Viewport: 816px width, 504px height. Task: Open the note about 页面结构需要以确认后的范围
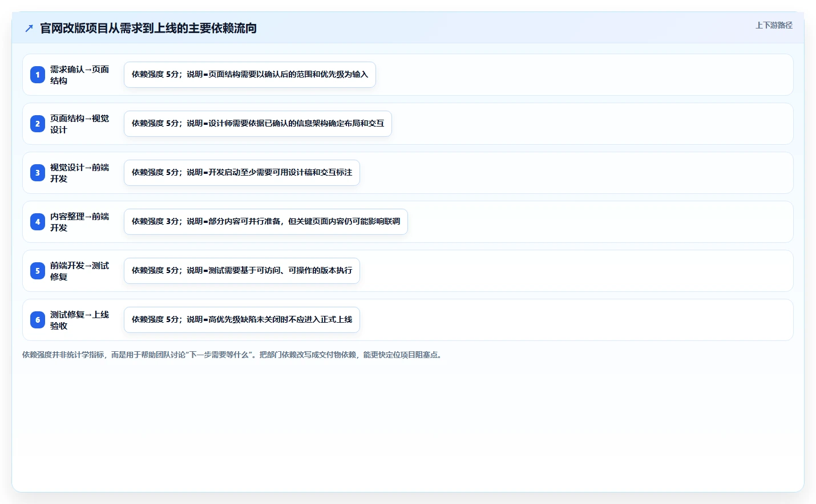tap(250, 75)
